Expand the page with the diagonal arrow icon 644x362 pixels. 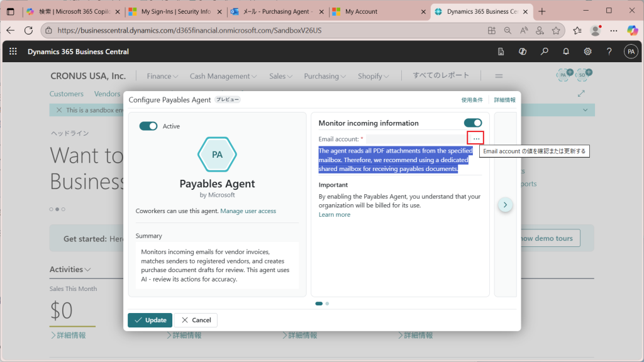click(x=581, y=94)
